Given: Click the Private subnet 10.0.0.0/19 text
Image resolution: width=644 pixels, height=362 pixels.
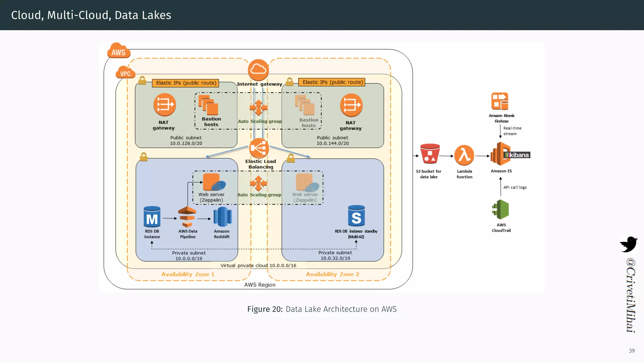Looking at the screenshot, I should point(189,256).
